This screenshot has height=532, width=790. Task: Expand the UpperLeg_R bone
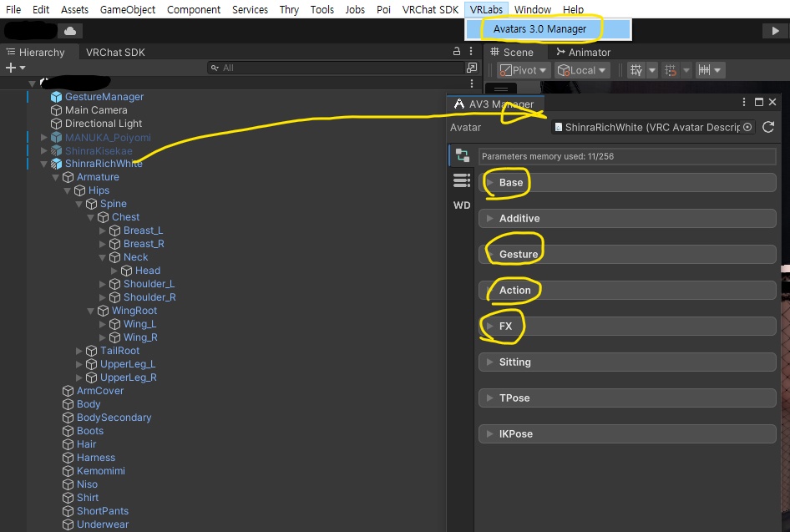coord(79,377)
